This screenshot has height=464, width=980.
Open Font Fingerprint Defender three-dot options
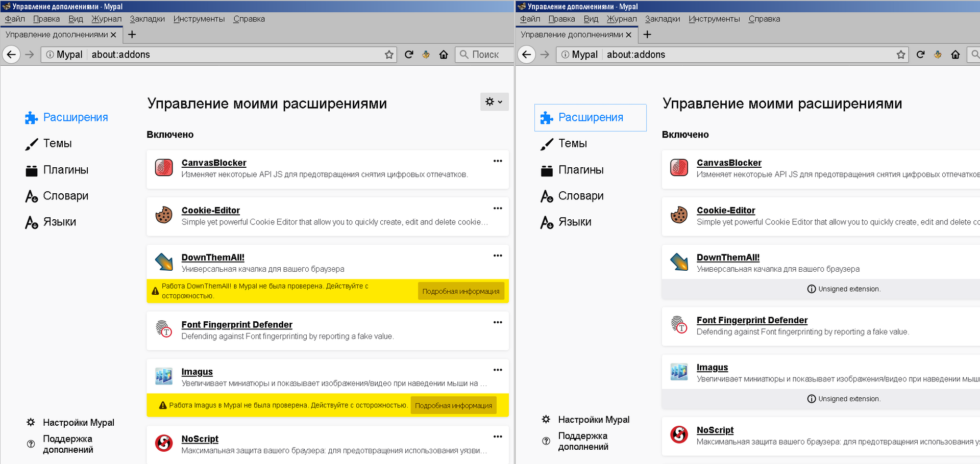pos(498,322)
